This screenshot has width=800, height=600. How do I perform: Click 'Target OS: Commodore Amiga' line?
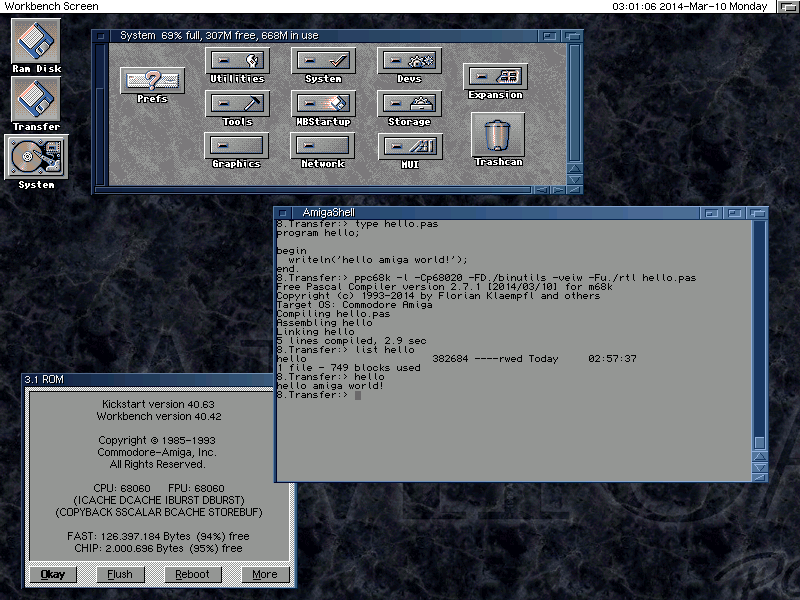pyautogui.click(x=355, y=305)
